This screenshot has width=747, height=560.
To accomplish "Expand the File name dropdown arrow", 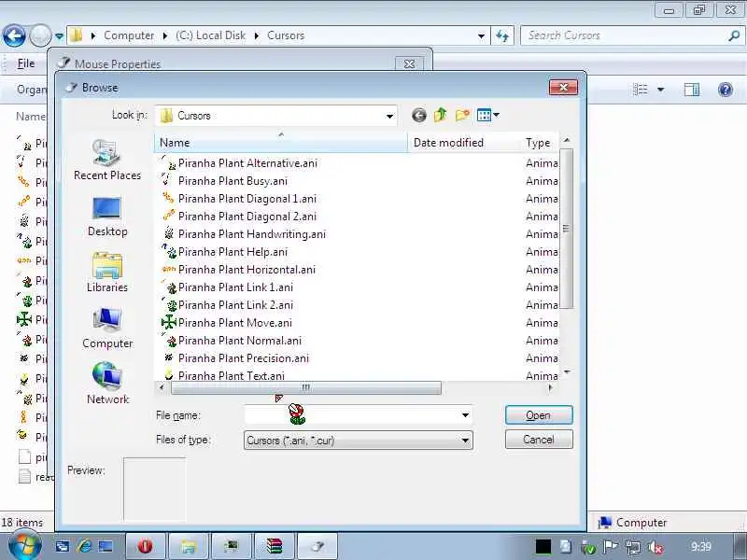I will [x=465, y=415].
